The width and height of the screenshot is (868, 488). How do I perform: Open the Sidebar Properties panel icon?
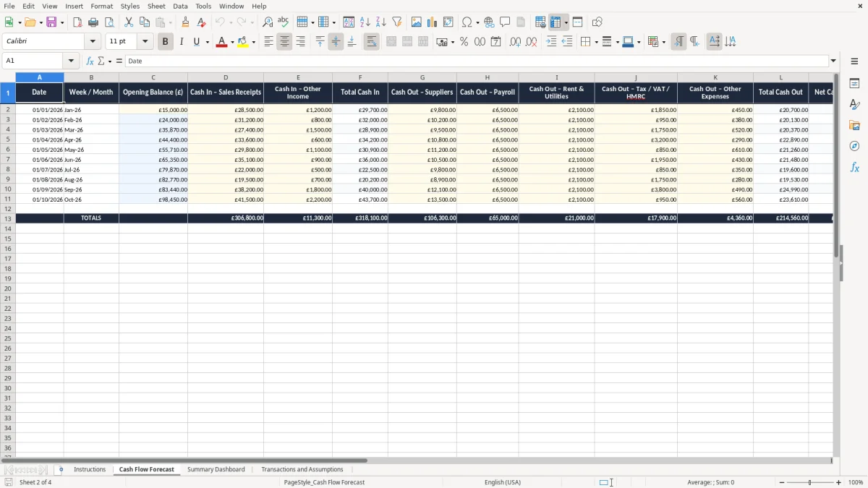[x=854, y=83]
